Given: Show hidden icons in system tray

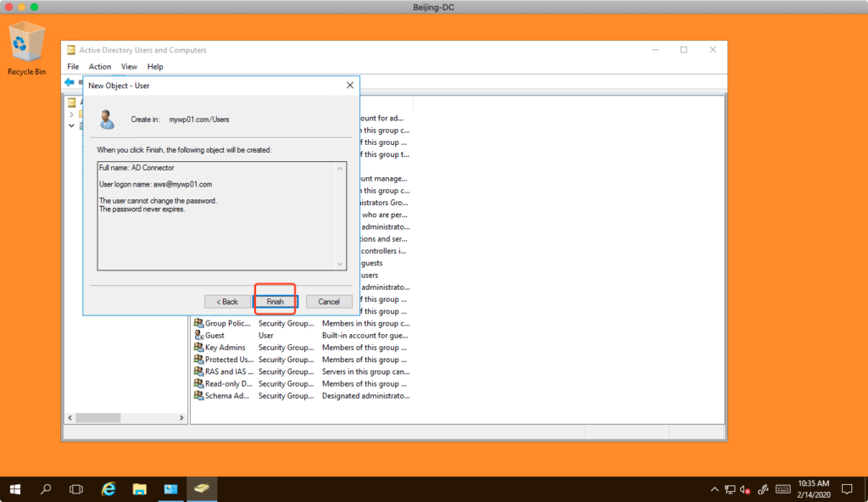Looking at the screenshot, I should point(713,489).
